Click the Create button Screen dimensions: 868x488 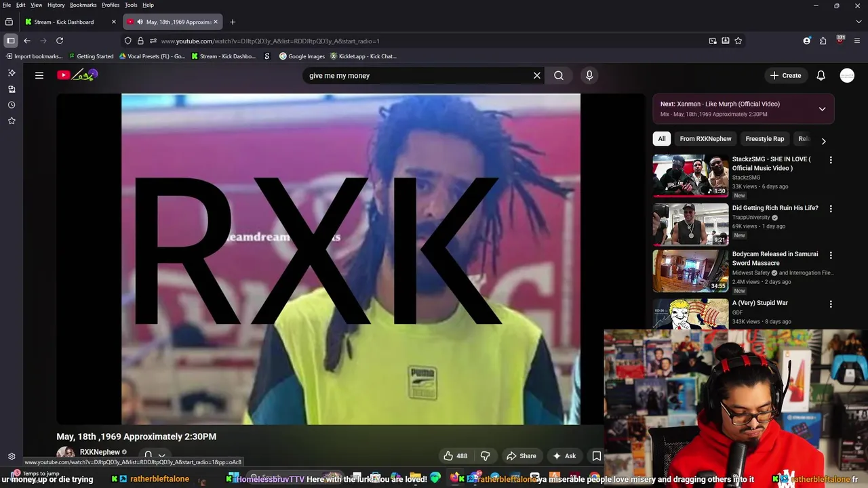click(x=786, y=75)
